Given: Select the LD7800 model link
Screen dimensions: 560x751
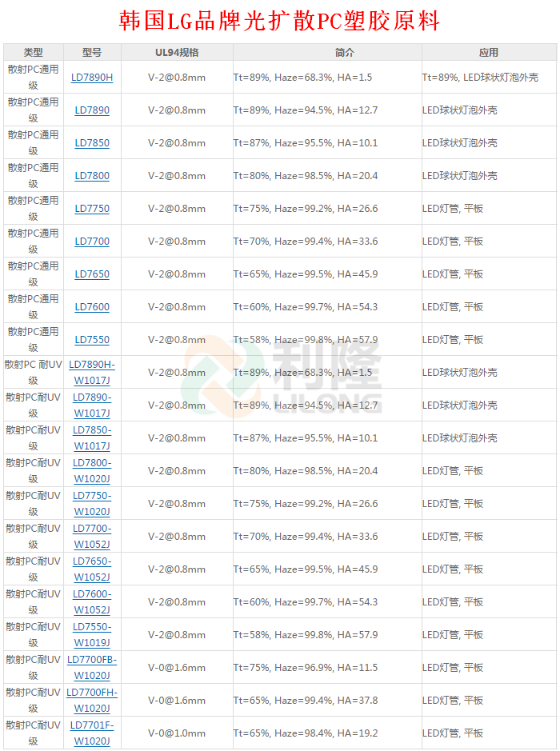Looking at the screenshot, I should click(x=92, y=176).
